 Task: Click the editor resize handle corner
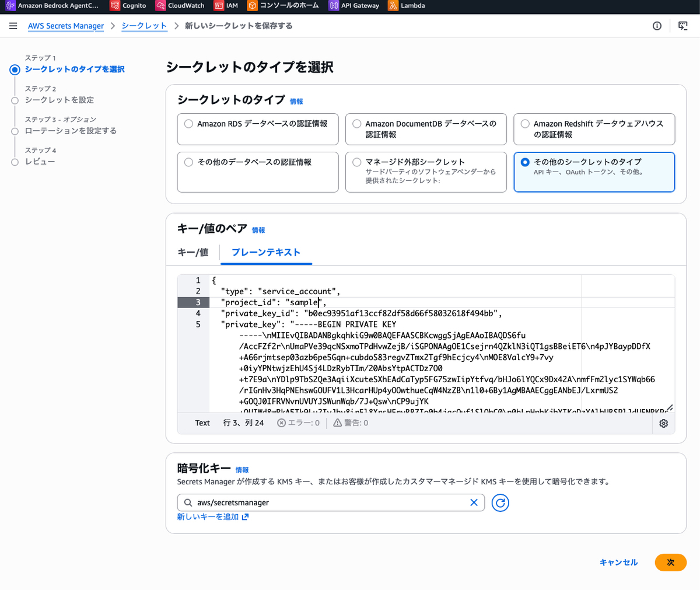(x=670, y=408)
